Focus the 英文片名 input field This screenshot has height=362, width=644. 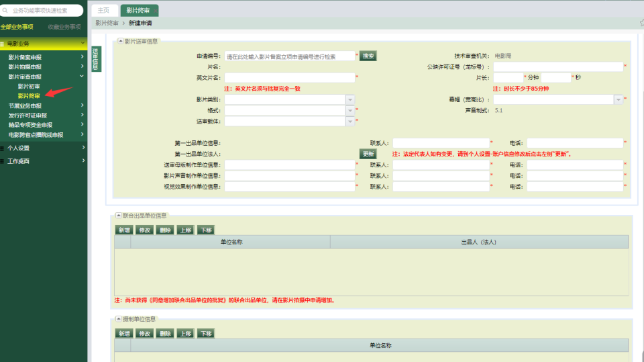[x=290, y=77]
